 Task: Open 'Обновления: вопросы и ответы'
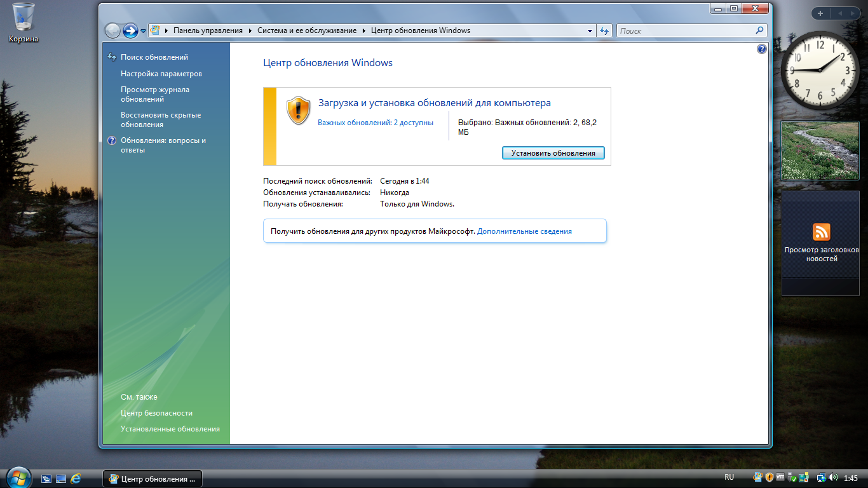[x=163, y=145]
